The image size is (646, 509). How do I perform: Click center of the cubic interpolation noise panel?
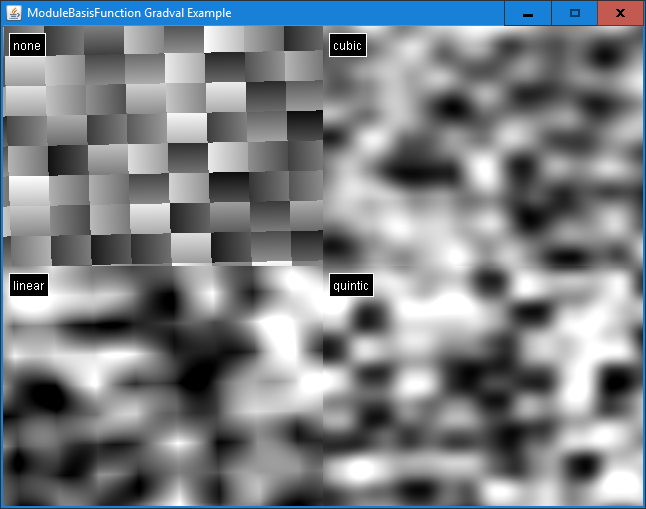[483, 146]
